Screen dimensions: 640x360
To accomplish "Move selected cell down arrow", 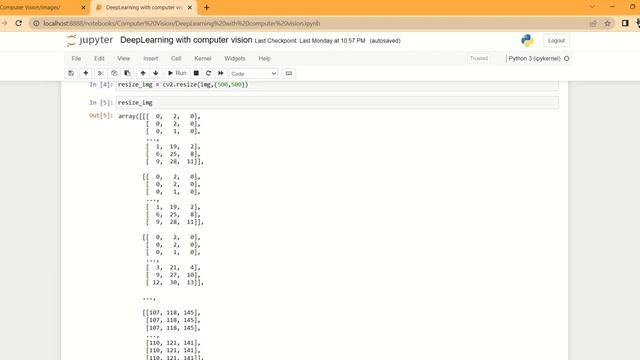I will pyautogui.click(x=156, y=73).
